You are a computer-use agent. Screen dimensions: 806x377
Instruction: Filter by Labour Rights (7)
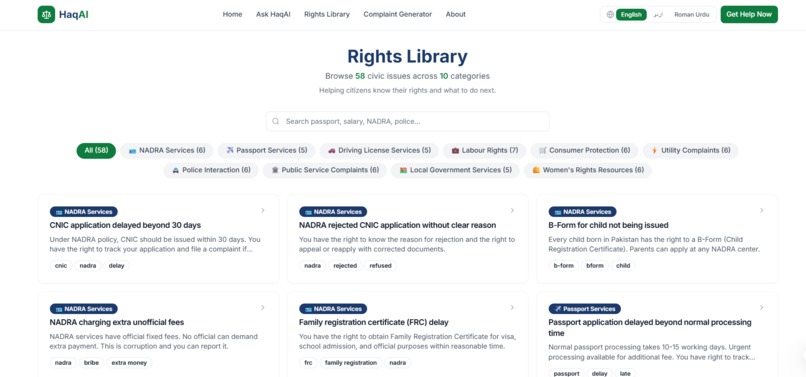pos(484,151)
